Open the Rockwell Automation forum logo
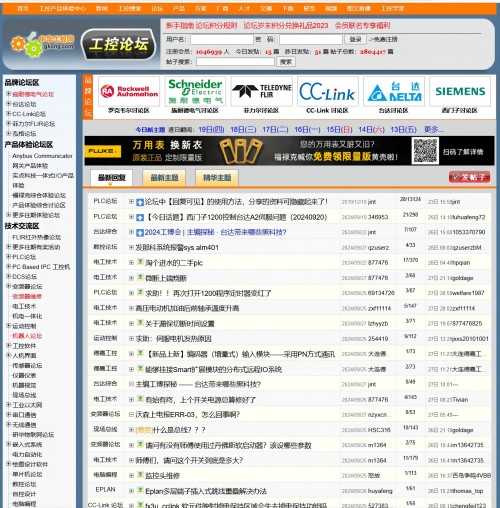This screenshot has height=508, width=500. click(x=129, y=91)
